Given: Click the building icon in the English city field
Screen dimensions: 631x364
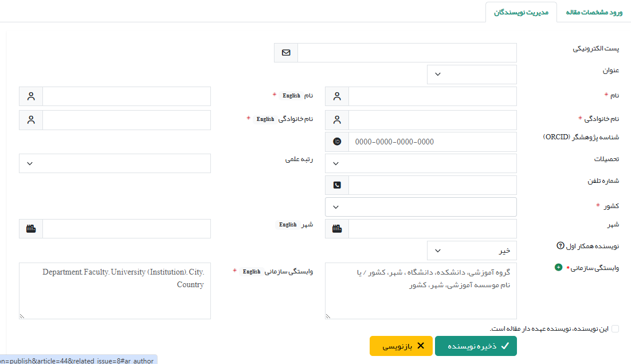Looking at the screenshot, I should 31,229.
